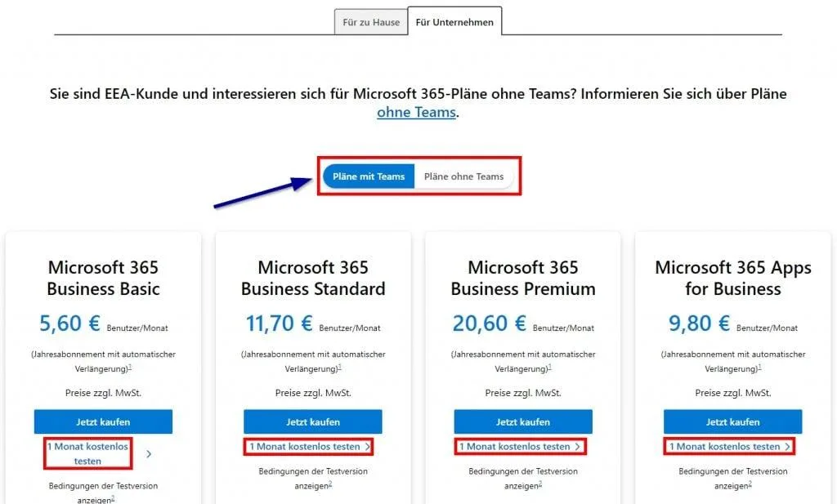The height and width of the screenshot is (504, 837).
Task: Open the 'ohne Teams' link
Action: point(416,113)
